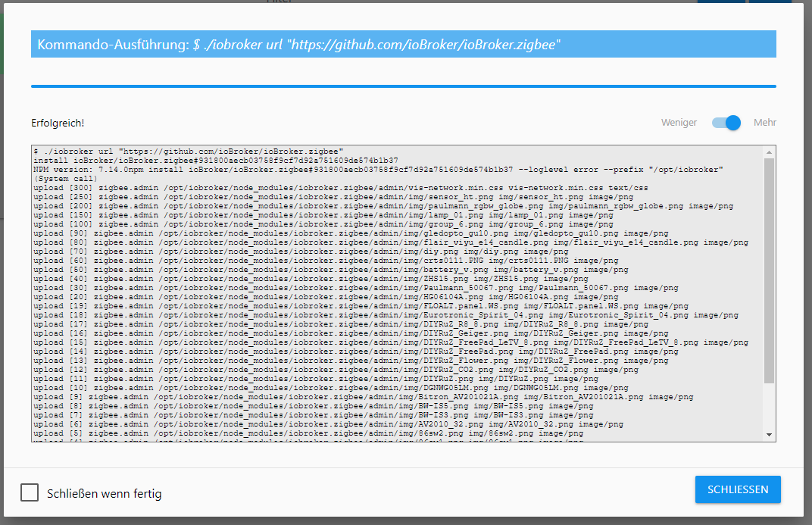Click the upload [12] DIYRuZ_CO2.png line
The height and width of the screenshot is (525, 812).
(336, 369)
